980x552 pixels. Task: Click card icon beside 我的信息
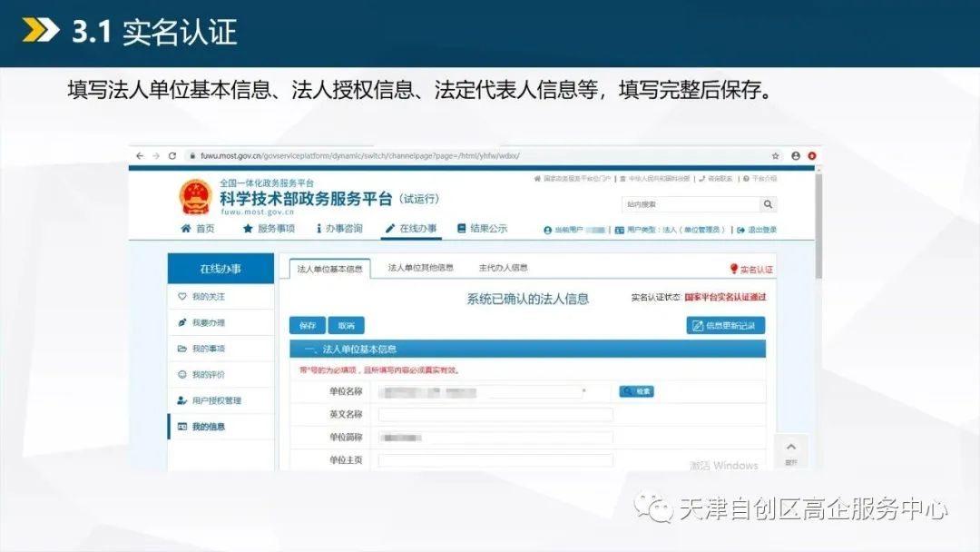(x=182, y=427)
